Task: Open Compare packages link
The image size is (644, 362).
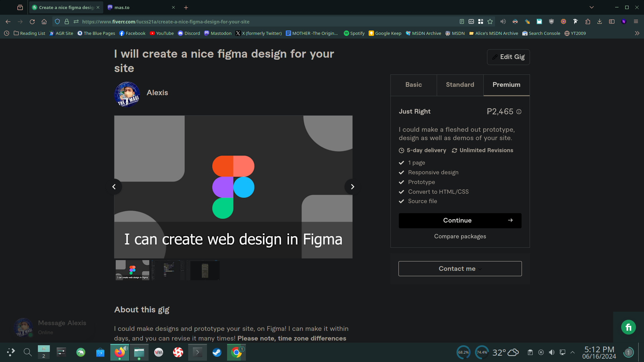Action: pyautogui.click(x=460, y=236)
